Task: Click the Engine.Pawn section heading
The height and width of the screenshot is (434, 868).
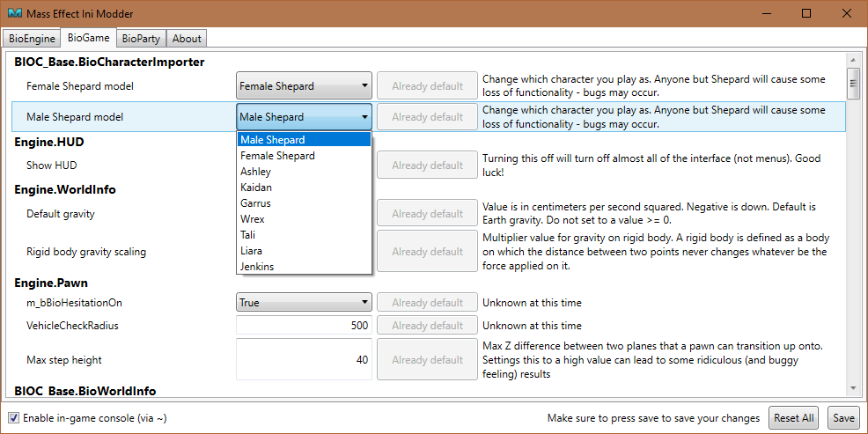Action: coord(51,283)
